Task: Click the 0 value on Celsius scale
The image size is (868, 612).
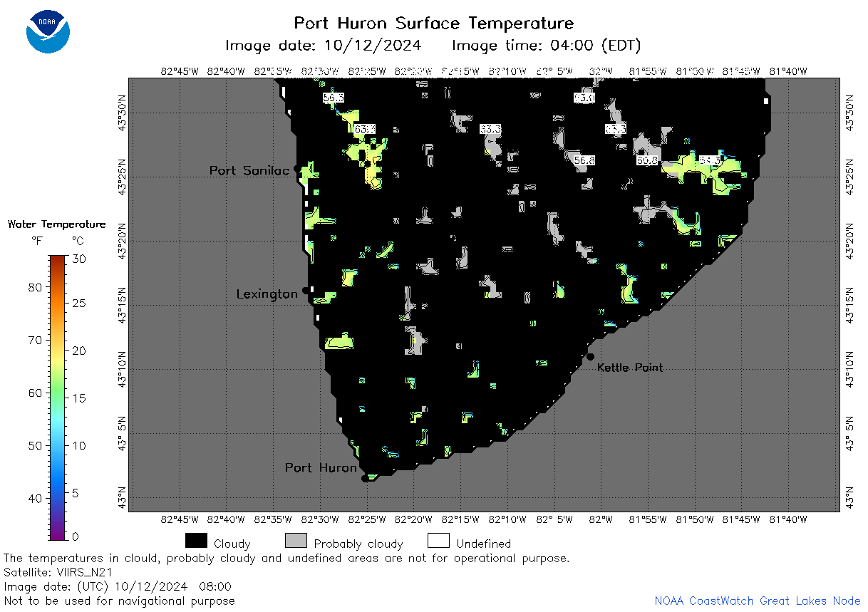Action: tap(76, 536)
